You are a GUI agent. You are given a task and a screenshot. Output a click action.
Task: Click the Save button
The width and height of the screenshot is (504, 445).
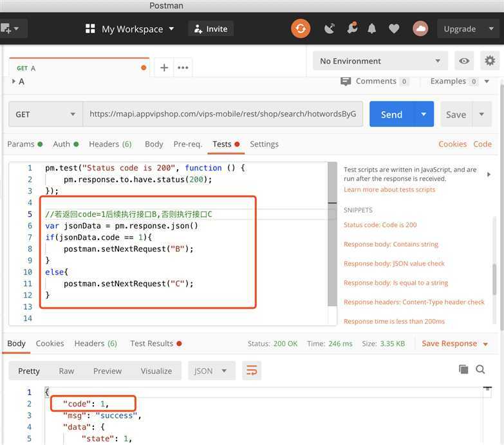click(456, 114)
